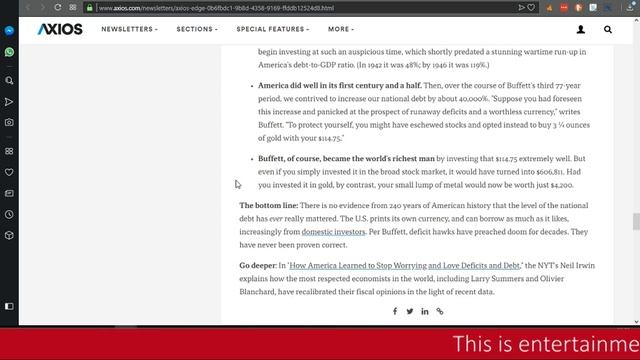640x360 pixels.
Task: Bookmark this page with the heart icon
Action: pyautogui.click(x=531, y=7)
